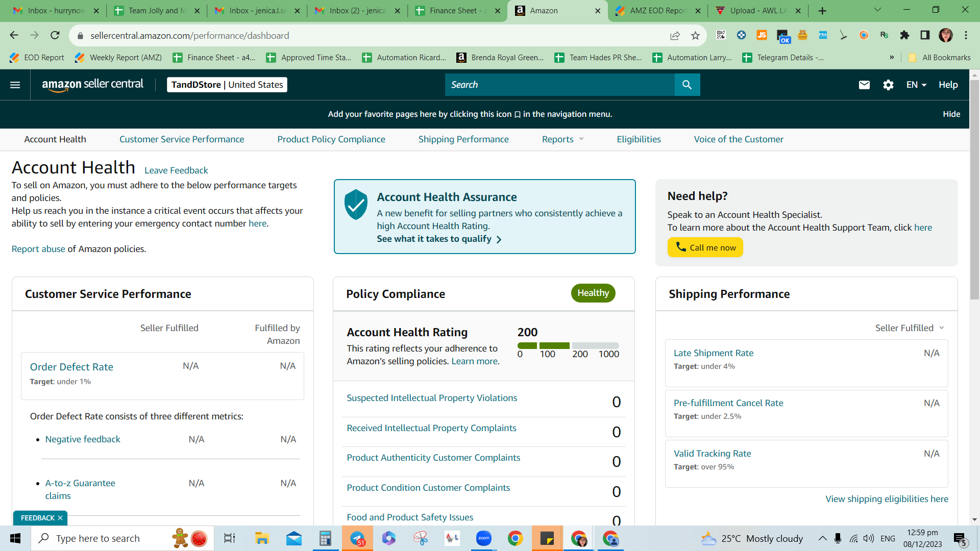Switch to Shipping Performance tab
The image size is (980, 551).
[x=463, y=139]
